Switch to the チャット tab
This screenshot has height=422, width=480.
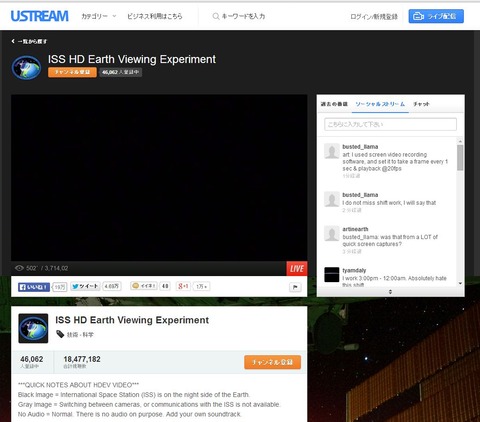click(421, 104)
